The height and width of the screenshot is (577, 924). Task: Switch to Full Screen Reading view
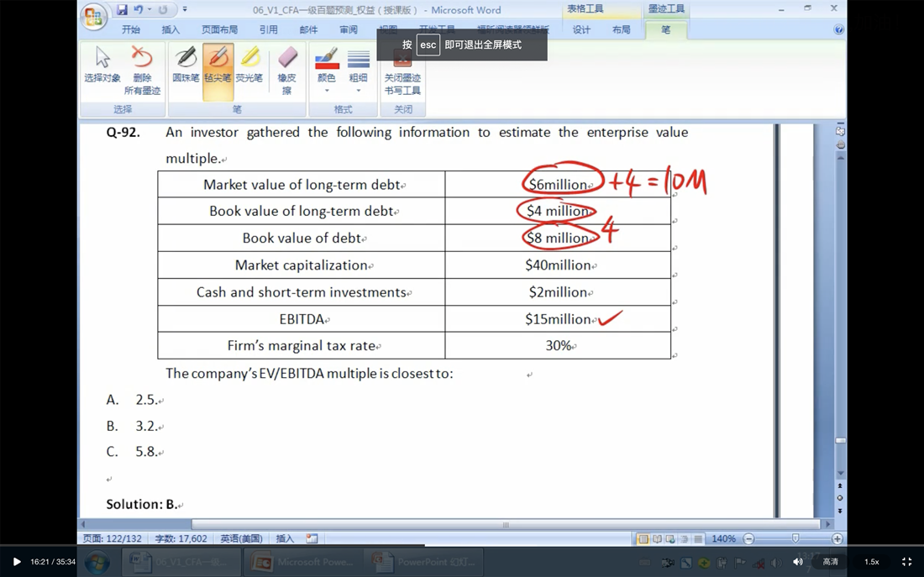657,538
